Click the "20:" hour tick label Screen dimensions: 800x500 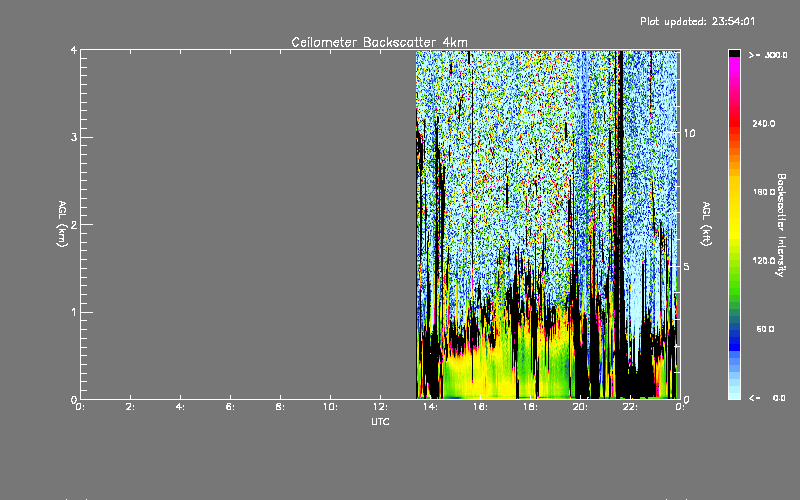(x=581, y=407)
